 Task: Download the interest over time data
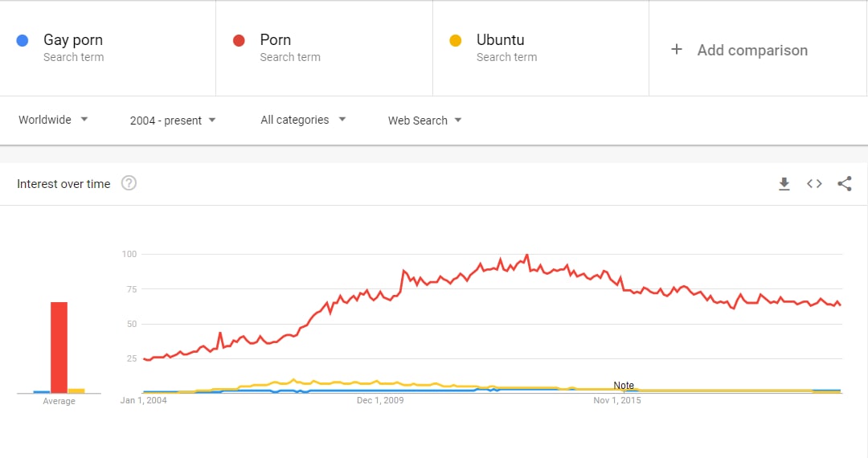coord(784,184)
